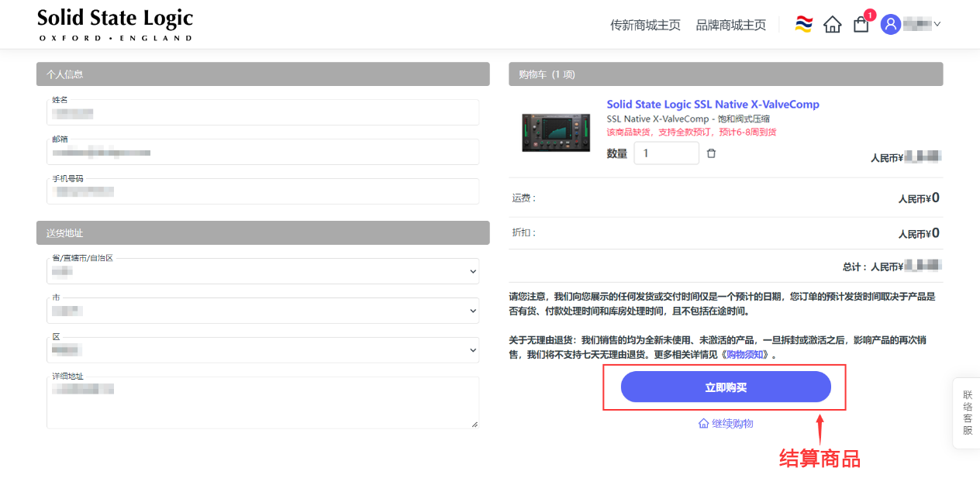Open the shopping bag cart icon
This screenshot has width=980, height=478.
pos(861,25)
